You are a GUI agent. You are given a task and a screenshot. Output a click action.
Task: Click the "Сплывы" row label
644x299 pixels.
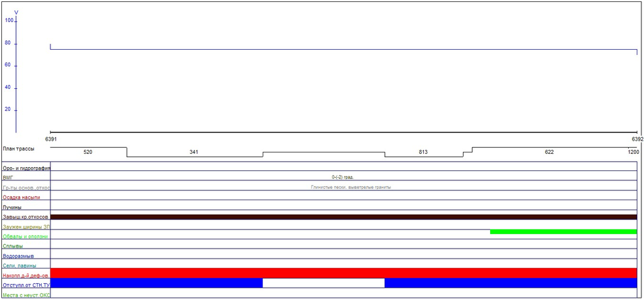(13, 246)
